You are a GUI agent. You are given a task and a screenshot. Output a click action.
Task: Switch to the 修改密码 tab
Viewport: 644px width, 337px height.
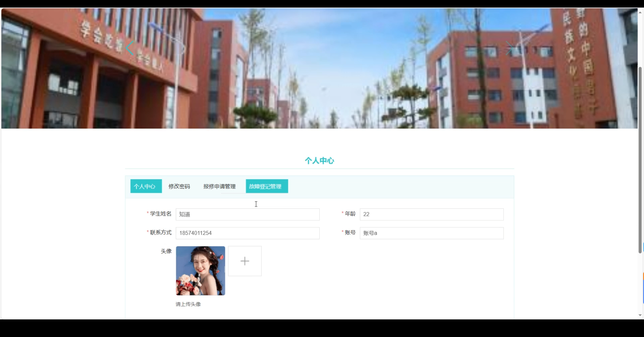coord(179,186)
